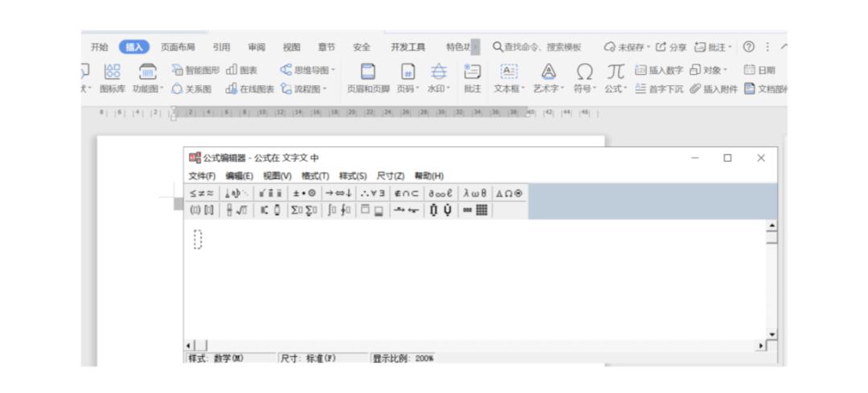The height and width of the screenshot is (393, 868).
Task: Open set theory symbols palette (∉∩⊂)
Action: tap(407, 193)
